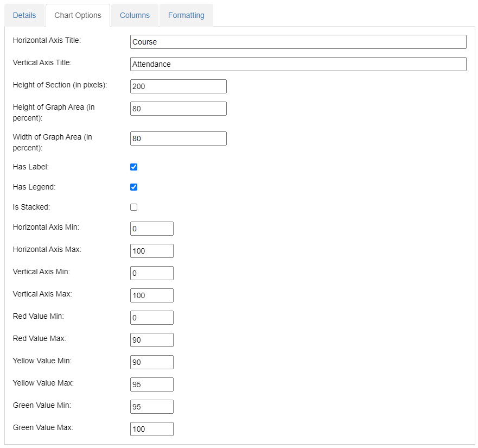Select the Vertical Axis Min field

click(x=152, y=273)
